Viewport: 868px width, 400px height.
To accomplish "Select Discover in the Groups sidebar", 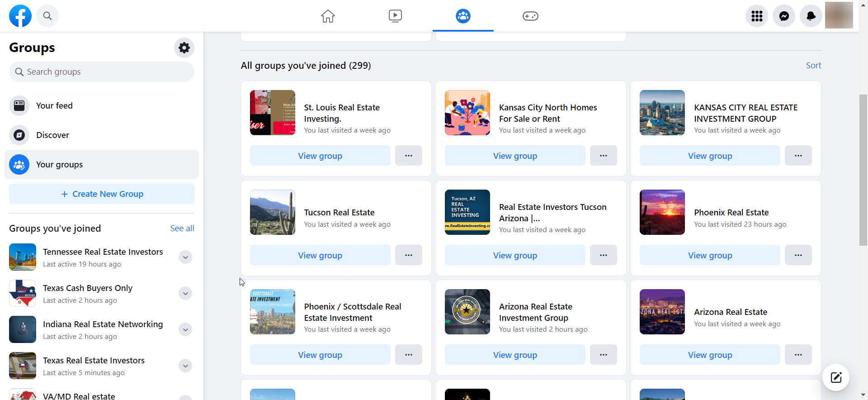I will pos(52,135).
